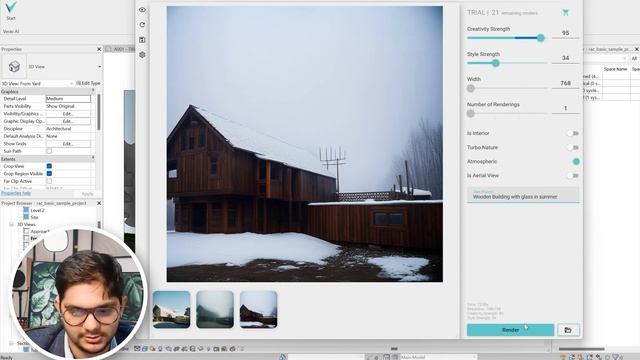Select the third snowy barn render thumbnail

pos(259,309)
